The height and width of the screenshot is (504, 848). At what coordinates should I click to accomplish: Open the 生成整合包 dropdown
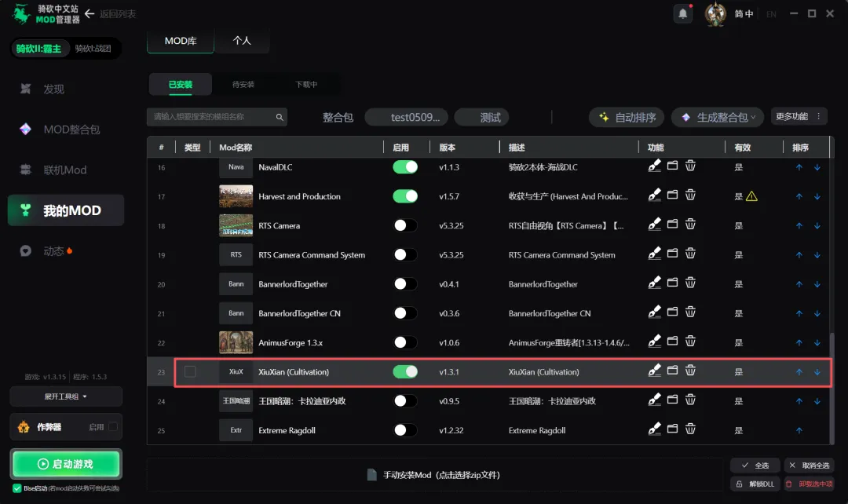click(x=718, y=117)
